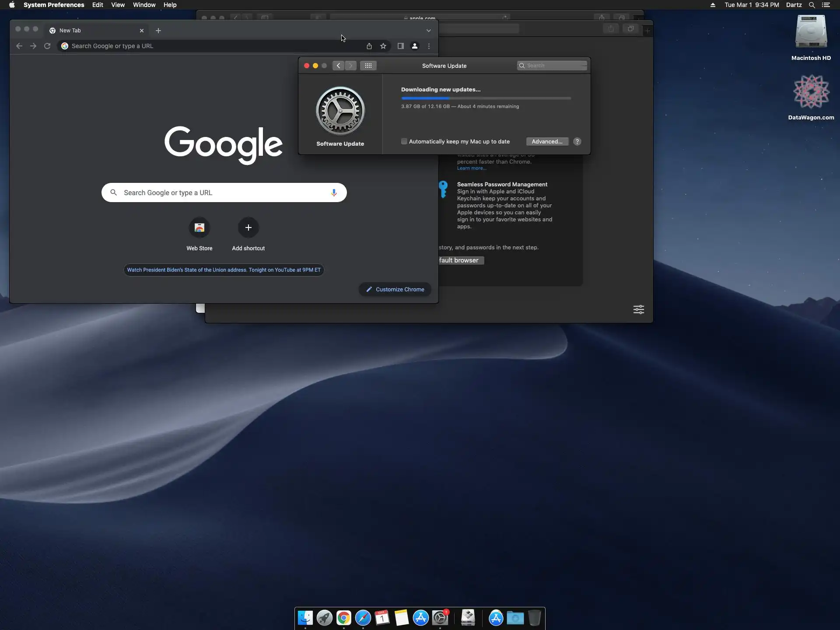Enable Automatically keep my Mac up to date

(404, 141)
